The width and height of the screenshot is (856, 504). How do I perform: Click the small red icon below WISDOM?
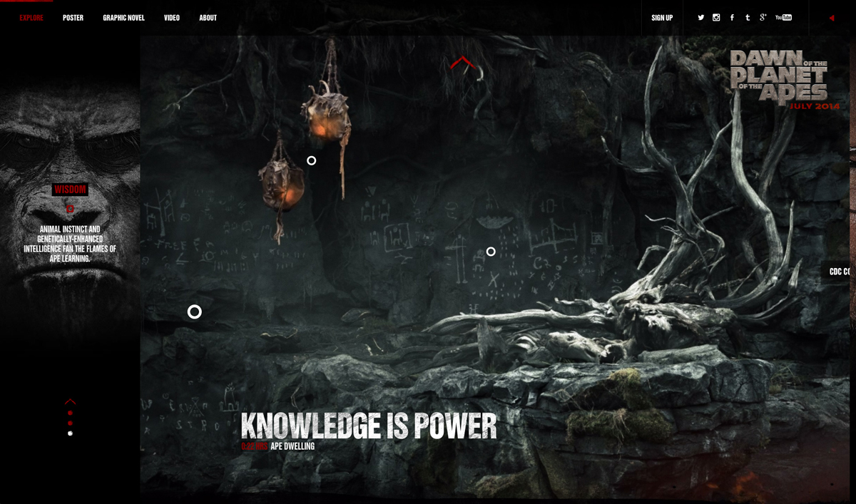point(70,209)
